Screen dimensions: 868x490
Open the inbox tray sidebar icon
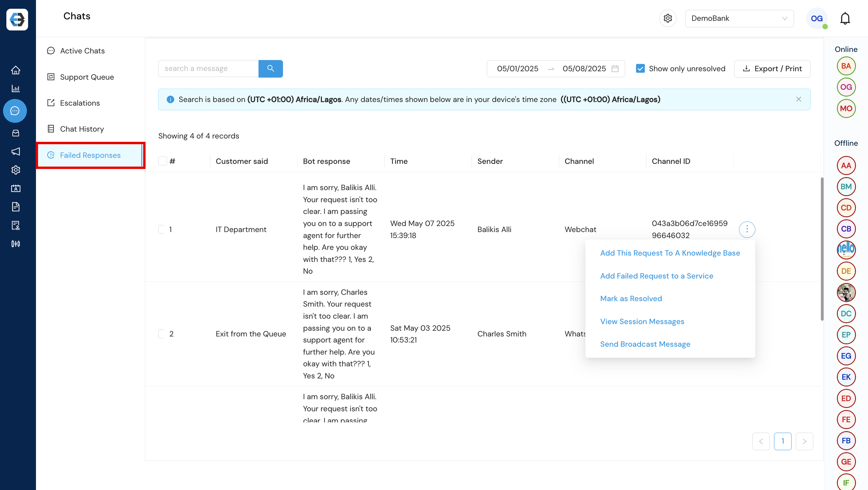16,133
